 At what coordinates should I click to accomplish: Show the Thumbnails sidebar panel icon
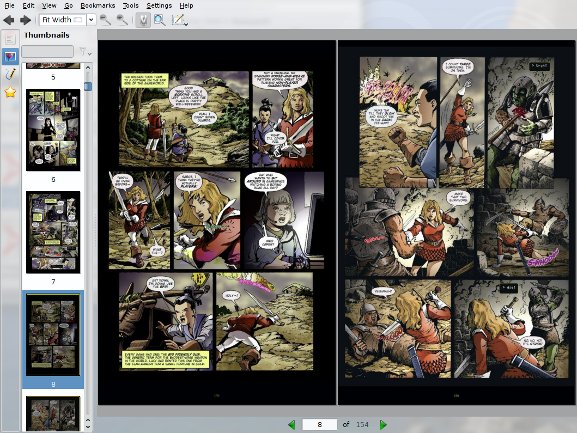coord(10,56)
